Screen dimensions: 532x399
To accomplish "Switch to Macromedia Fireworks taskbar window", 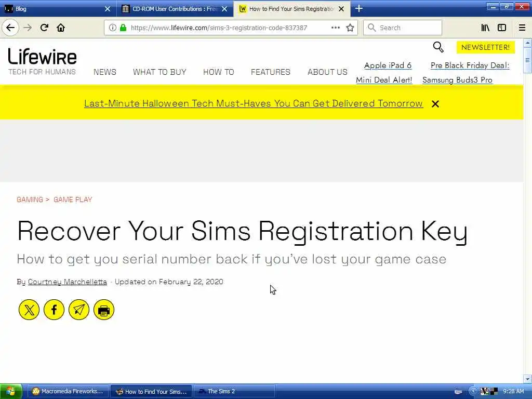I will pos(68,391).
